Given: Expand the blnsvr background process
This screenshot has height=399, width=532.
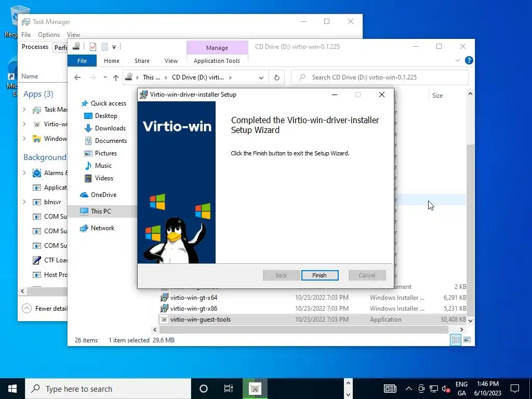Looking at the screenshot, I should 24,202.
